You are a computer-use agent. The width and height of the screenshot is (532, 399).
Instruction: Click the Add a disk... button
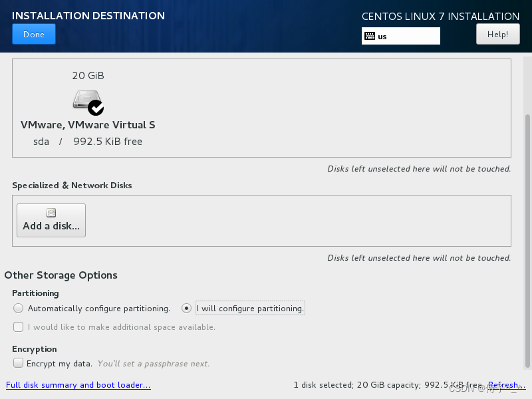point(51,221)
